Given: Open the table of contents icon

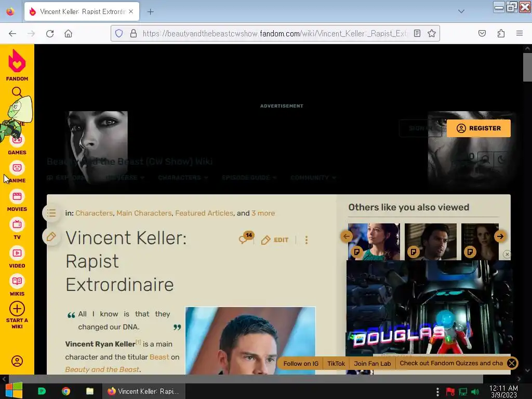Looking at the screenshot, I should 51,213.
